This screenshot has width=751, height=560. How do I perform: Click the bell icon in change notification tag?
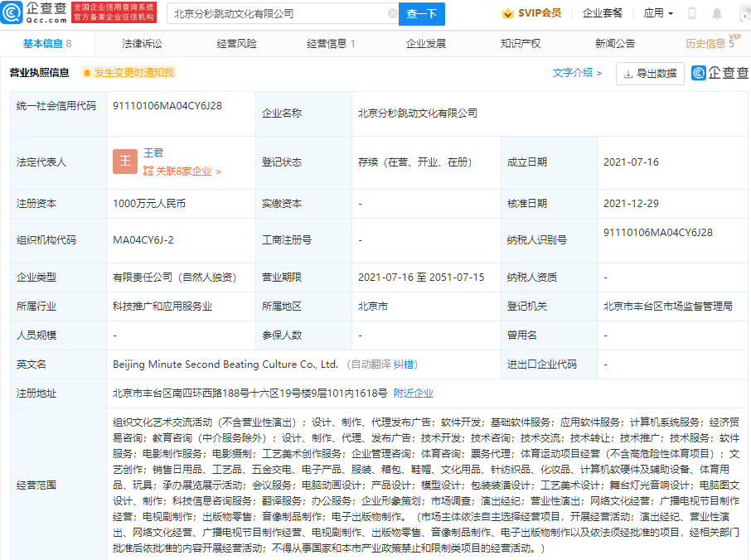coord(87,73)
